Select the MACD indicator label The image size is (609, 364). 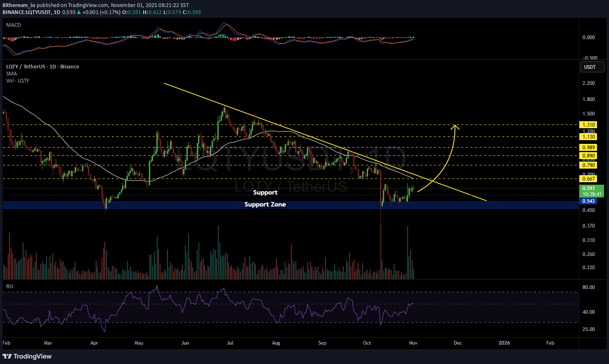tap(14, 25)
